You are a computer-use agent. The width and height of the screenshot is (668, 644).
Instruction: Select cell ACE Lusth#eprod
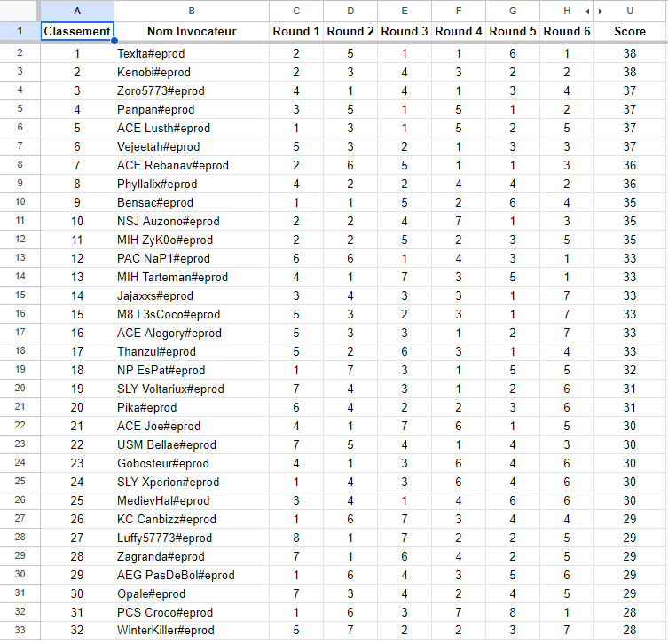(x=192, y=129)
